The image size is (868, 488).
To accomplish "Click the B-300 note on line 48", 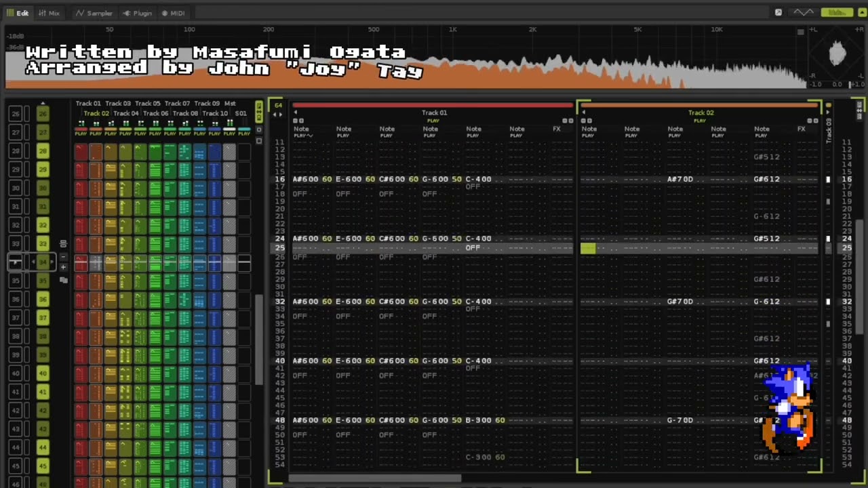I will [x=479, y=420].
